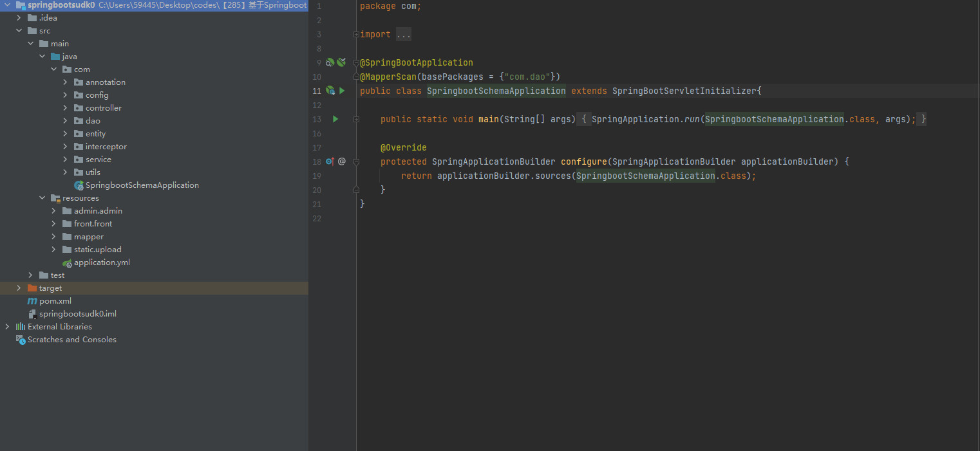The height and width of the screenshot is (451, 980).
Task: Collapse the src folder chevron
Action: click(19, 31)
